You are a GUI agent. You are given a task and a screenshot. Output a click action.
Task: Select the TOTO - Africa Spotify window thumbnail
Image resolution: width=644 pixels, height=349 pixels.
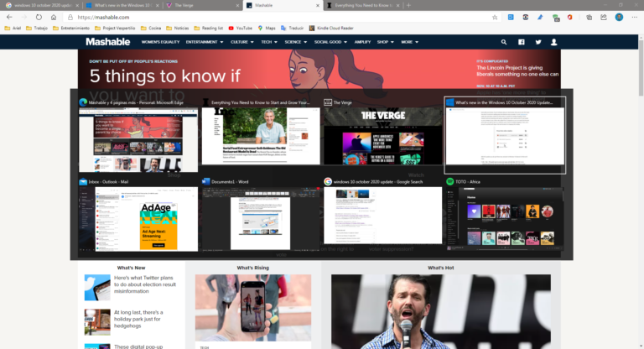505,215
